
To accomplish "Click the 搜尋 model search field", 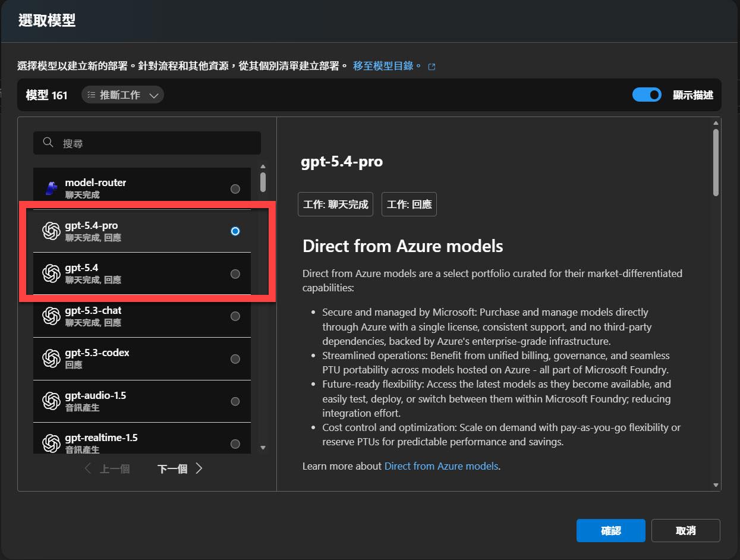I will point(155,143).
